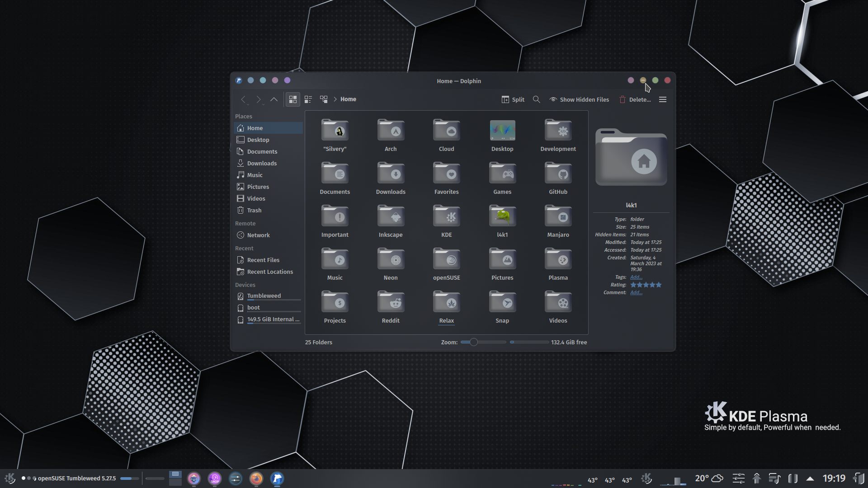Viewport: 868px width, 488px height.
Task: Select the l4k1 folder with chameleon
Action: point(503,216)
